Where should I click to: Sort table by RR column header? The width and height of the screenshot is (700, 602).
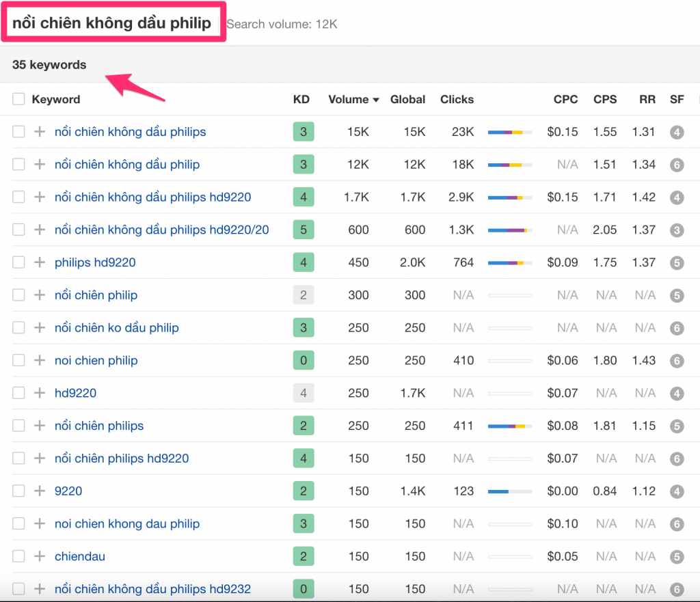click(647, 99)
